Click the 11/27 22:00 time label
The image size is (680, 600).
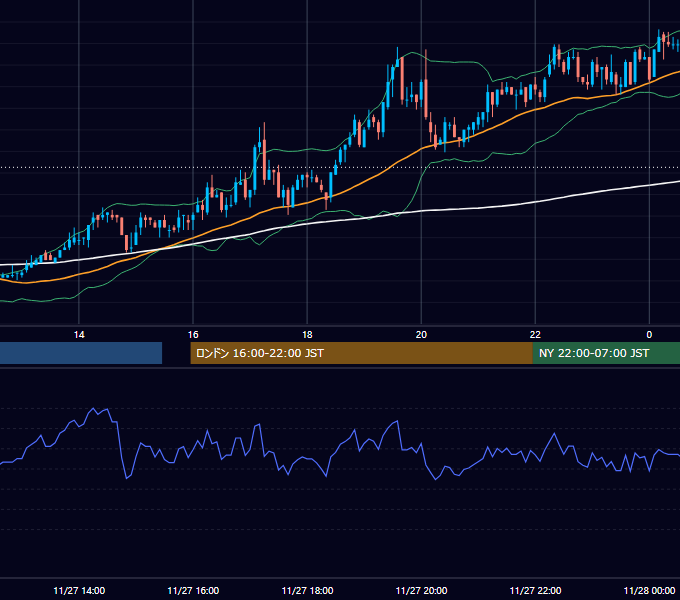click(535, 590)
